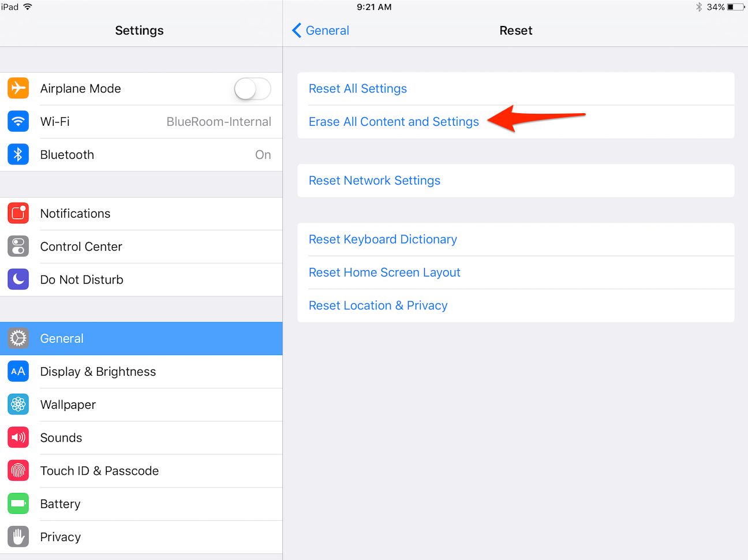Tap the Airplane Mode orange icon
748x560 pixels.
[18, 88]
